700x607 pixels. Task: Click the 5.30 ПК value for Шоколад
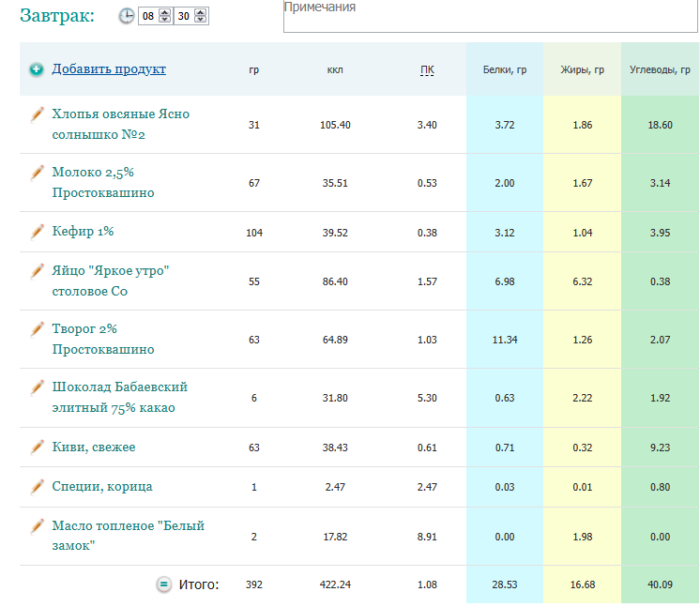pyautogui.click(x=427, y=398)
